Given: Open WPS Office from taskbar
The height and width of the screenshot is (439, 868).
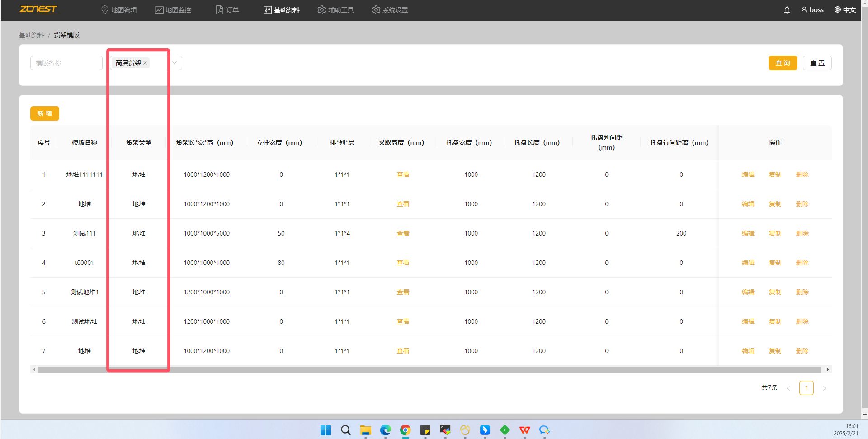Looking at the screenshot, I should tap(525, 430).
